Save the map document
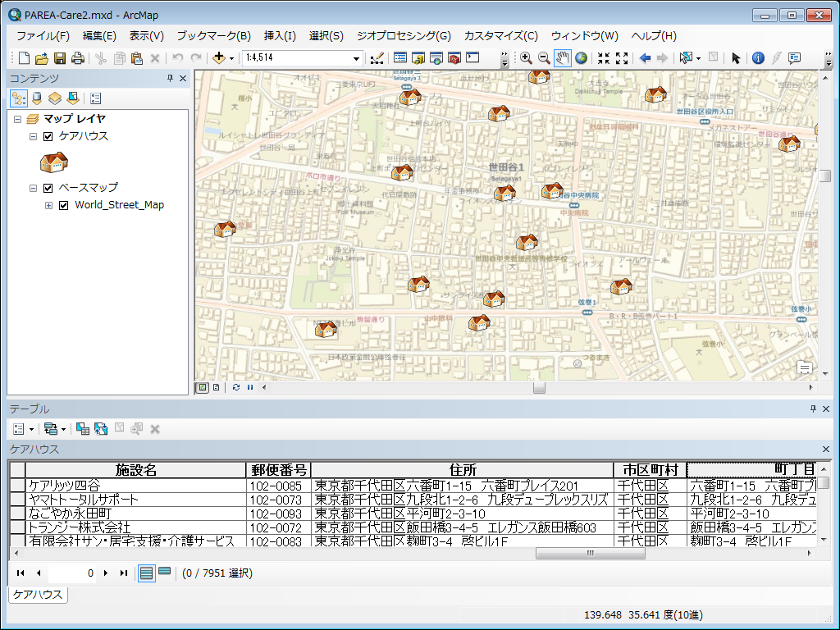840x630 pixels. coord(60,58)
